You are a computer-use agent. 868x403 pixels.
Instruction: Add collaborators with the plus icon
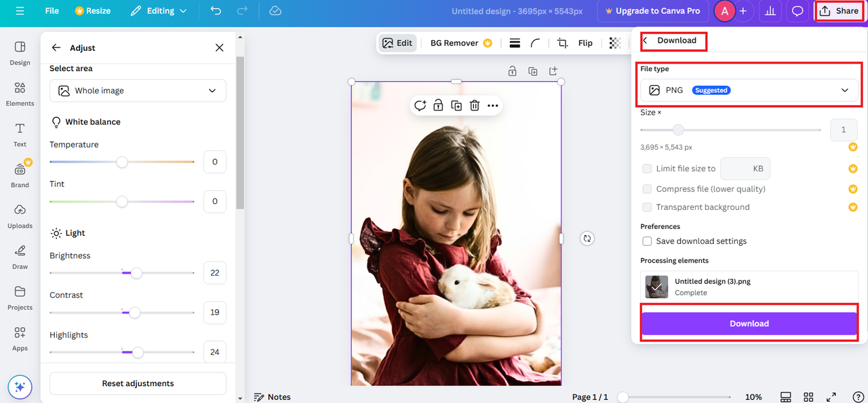pyautogui.click(x=743, y=11)
